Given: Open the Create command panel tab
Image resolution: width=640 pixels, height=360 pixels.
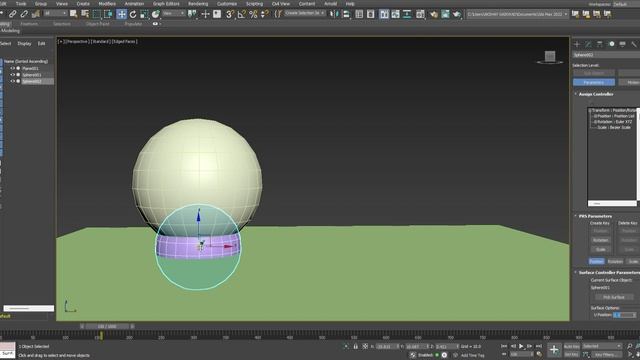Looking at the screenshot, I should tap(577, 44).
